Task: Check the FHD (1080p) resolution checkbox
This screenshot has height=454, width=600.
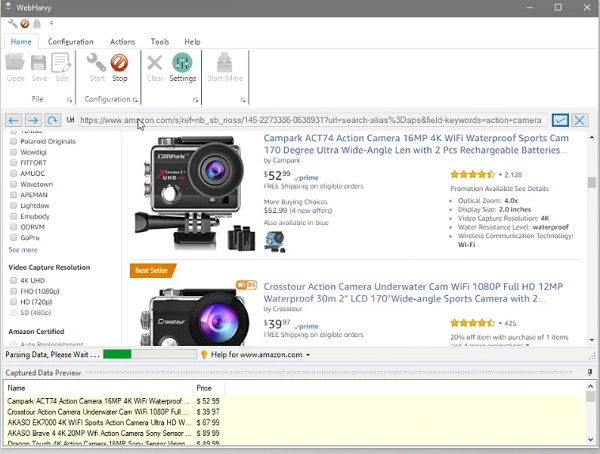Action: point(13,291)
